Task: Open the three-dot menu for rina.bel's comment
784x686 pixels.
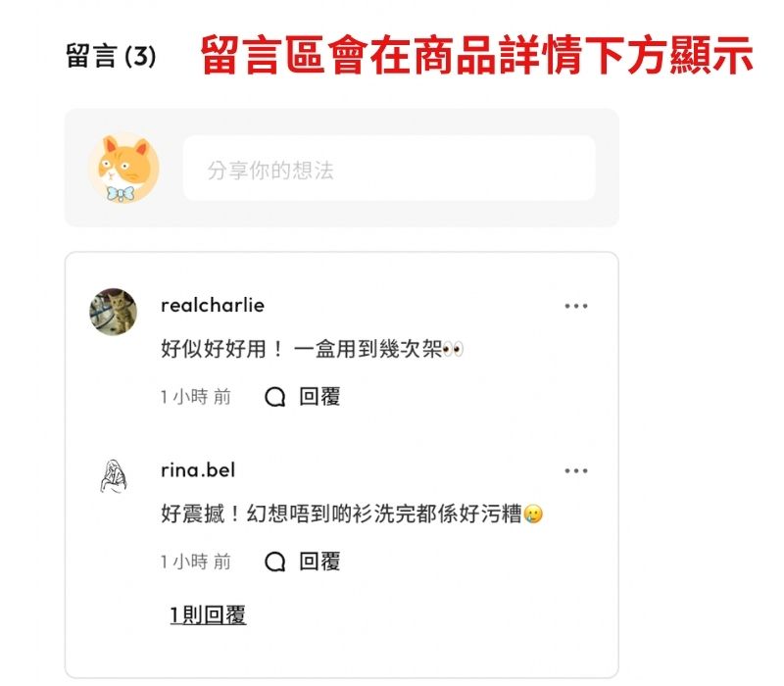Action: click(x=576, y=470)
